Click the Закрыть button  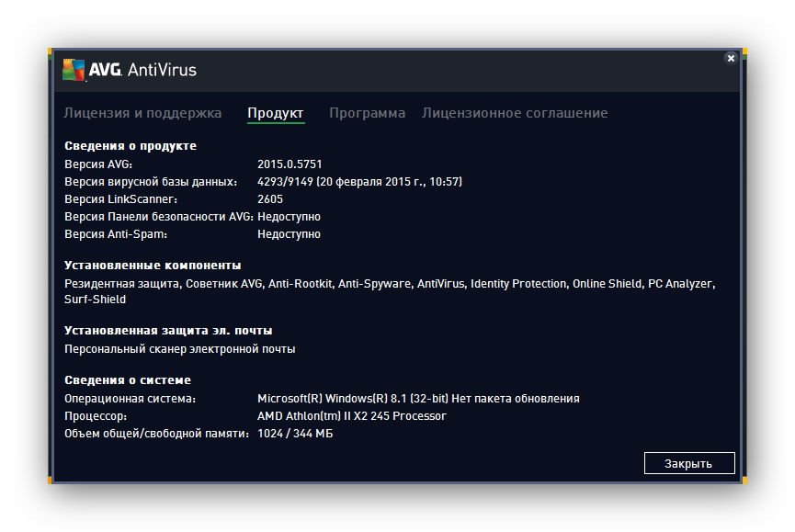pos(689,463)
